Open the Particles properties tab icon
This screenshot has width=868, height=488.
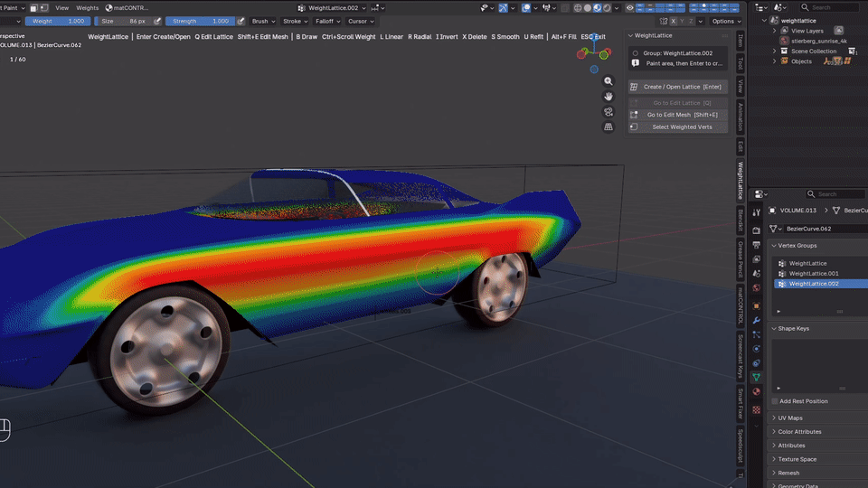[x=756, y=334]
